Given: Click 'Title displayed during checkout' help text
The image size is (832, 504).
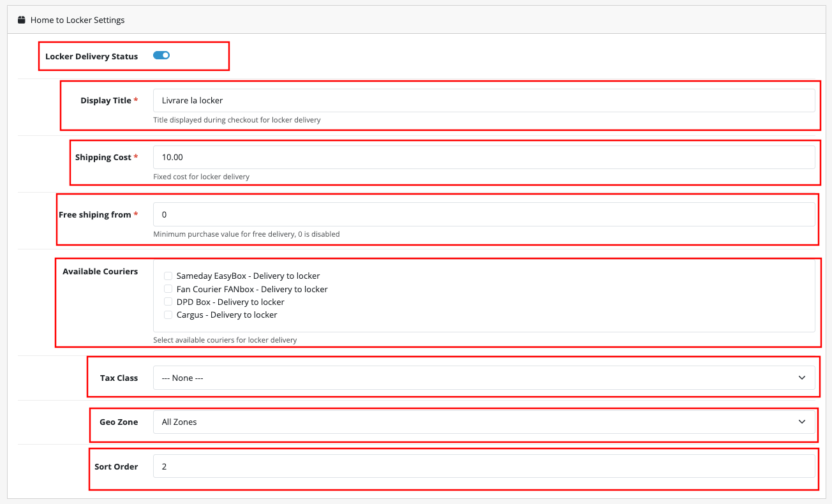Looking at the screenshot, I should click(x=237, y=119).
